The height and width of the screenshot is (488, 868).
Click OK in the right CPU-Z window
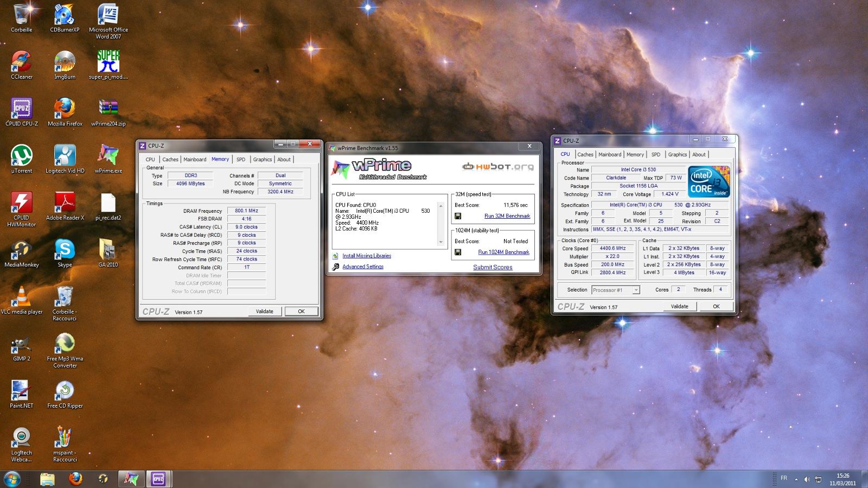click(x=716, y=307)
